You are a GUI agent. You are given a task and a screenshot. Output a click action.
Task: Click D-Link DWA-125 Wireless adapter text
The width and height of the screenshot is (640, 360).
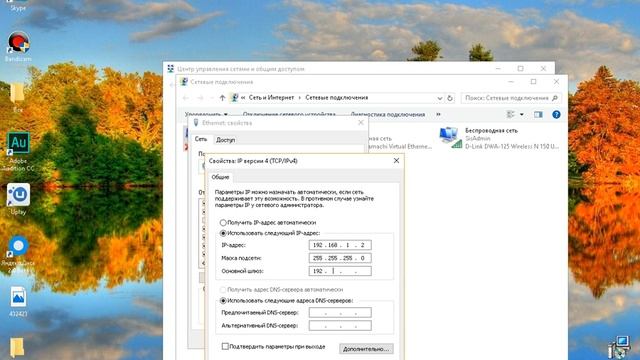(x=512, y=146)
